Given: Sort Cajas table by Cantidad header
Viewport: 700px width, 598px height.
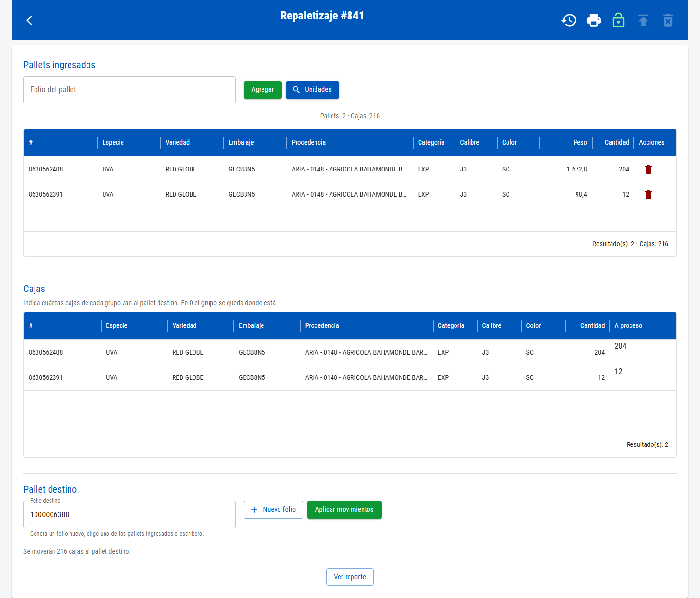Looking at the screenshot, I should tap(593, 325).
